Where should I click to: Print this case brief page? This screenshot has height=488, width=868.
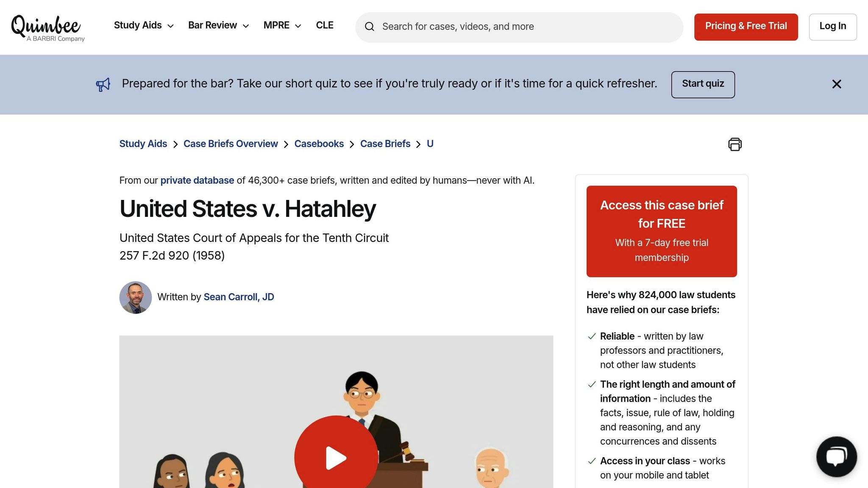tap(735, 144)
